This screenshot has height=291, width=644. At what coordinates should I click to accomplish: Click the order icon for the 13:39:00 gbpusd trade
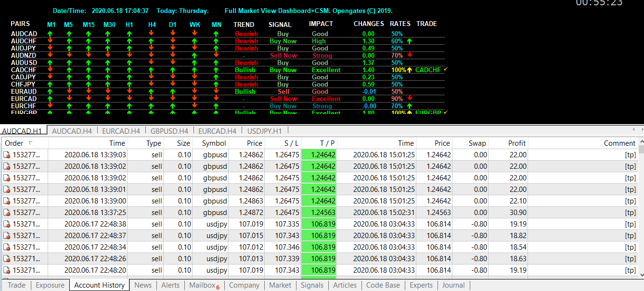[7, 201]
